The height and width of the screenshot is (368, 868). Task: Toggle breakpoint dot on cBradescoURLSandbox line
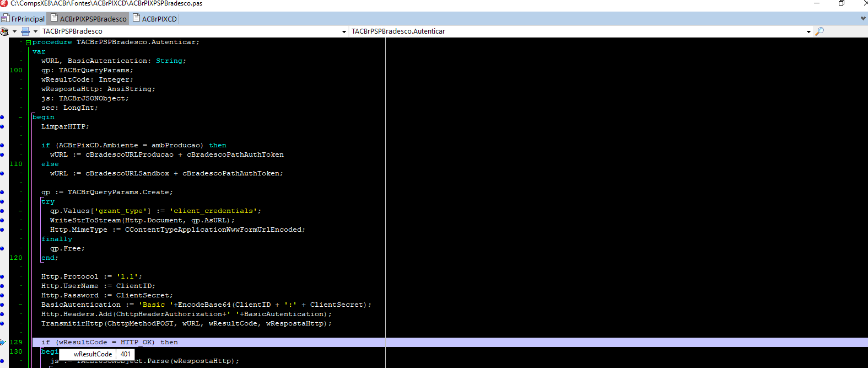tap(2, 173)
